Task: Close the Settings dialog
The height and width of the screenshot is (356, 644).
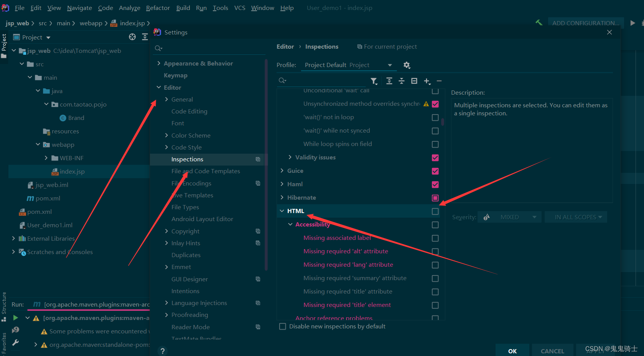Action: click(x=609, y=32)
